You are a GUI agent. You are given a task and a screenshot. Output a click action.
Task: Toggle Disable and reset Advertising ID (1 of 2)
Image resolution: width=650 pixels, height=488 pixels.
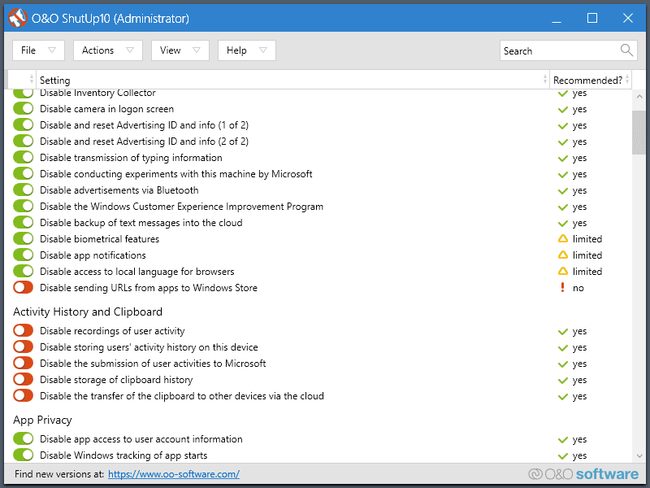(23, 124)
